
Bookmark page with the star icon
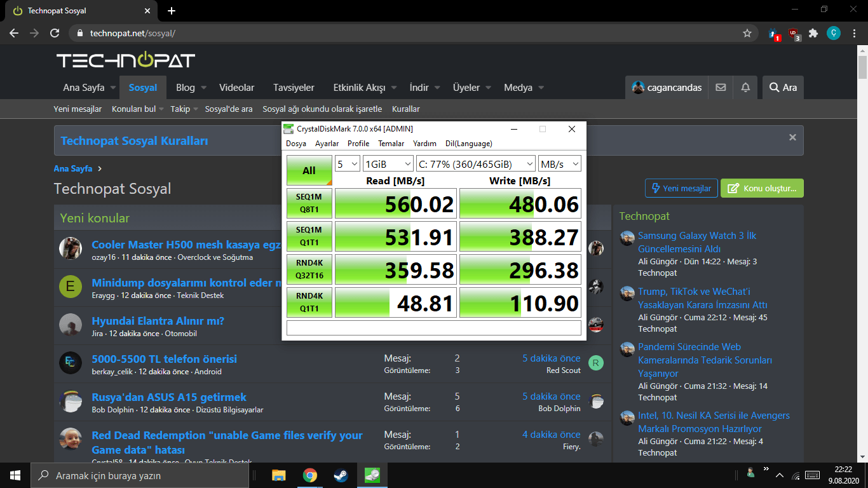(747, 33)
